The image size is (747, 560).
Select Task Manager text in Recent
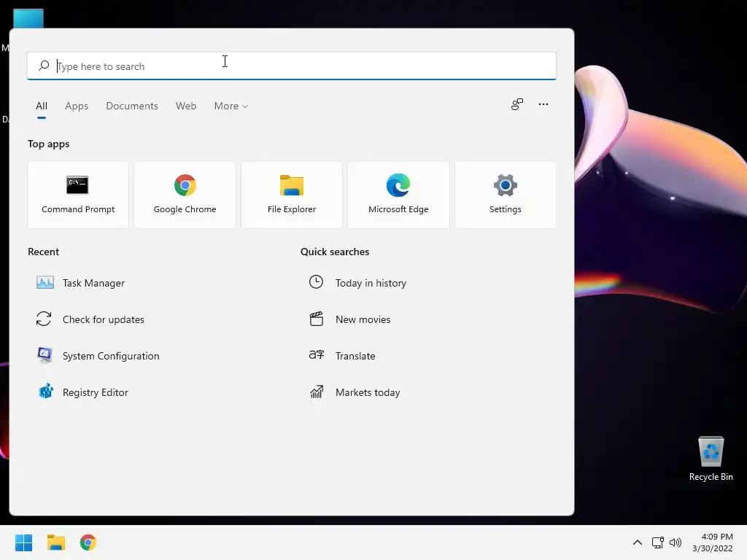[x=93, y=283]
